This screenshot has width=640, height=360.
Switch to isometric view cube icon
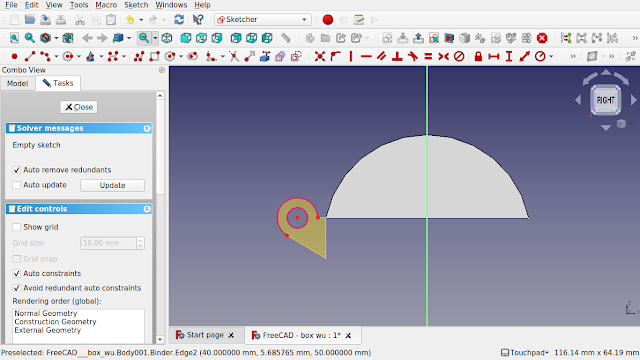[167, 38]
